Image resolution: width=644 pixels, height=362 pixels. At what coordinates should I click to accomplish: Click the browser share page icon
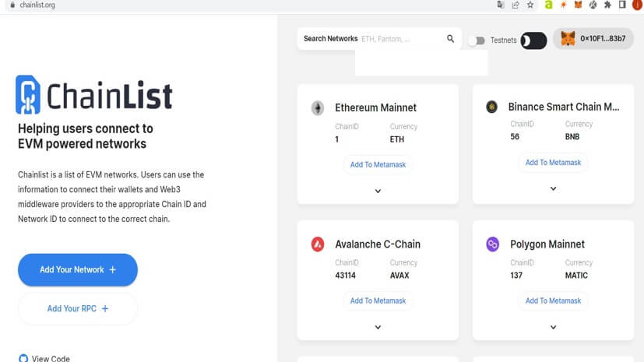point(516,5)
